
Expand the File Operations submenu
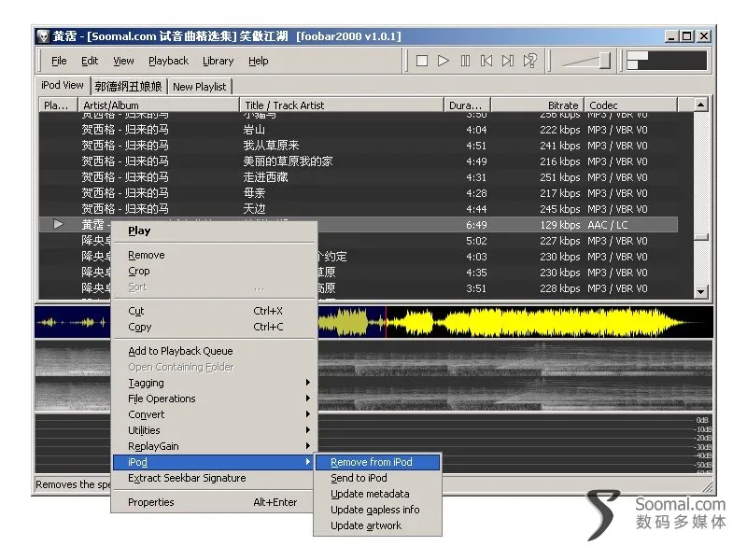pyautogui.click(x=215, y=399)
